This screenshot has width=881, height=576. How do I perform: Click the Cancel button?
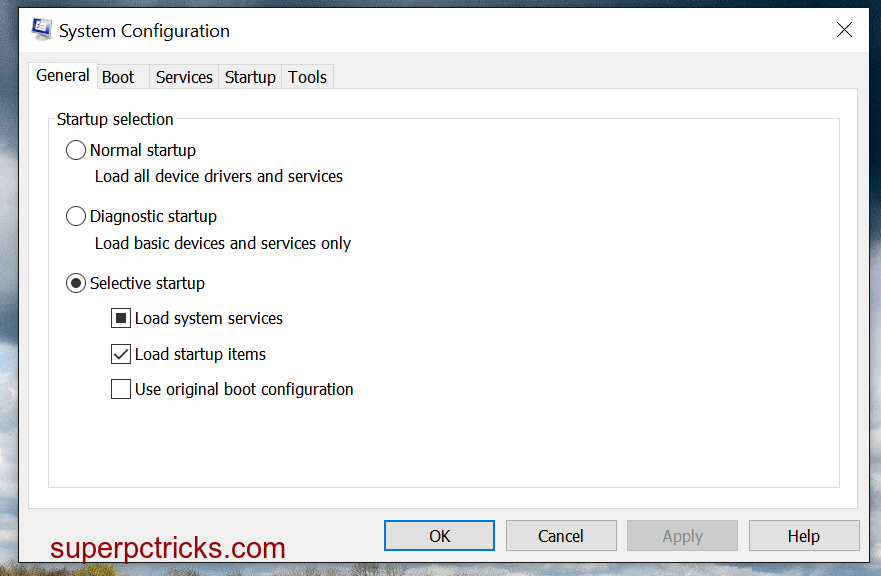tap(561, 536)
